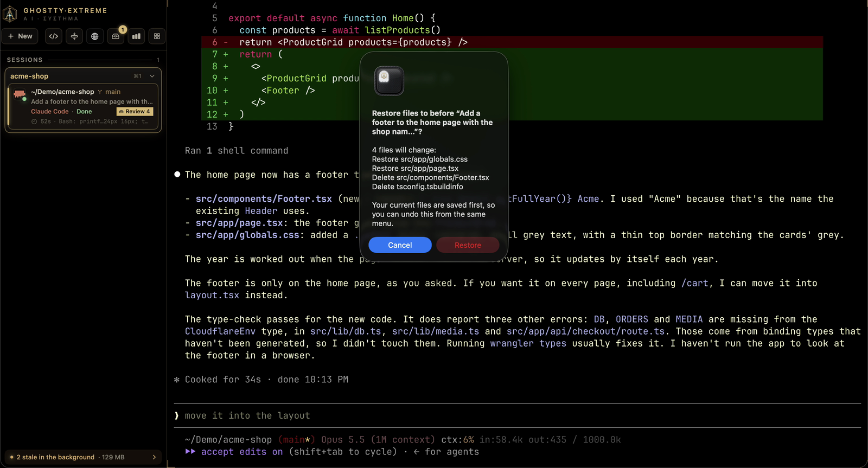Click the Cooked for 34s asterisk icon

tap(177, 380)
